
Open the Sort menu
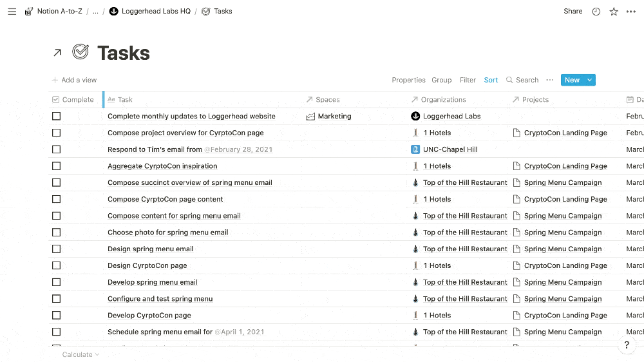491,80
